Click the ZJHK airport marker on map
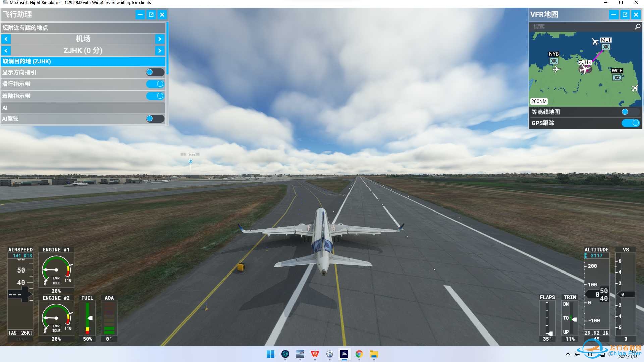This screenshot has height=362, width=644. 585,69
